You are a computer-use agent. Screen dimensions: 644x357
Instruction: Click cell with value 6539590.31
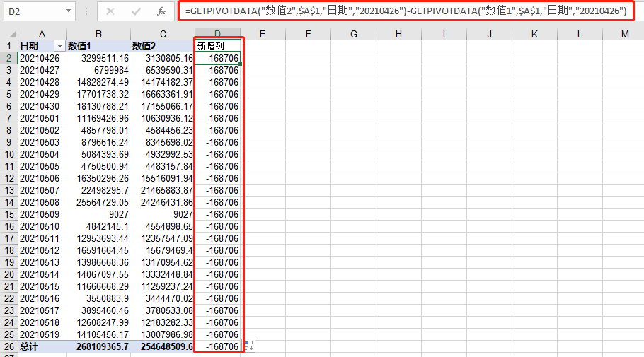click(163, 70)
